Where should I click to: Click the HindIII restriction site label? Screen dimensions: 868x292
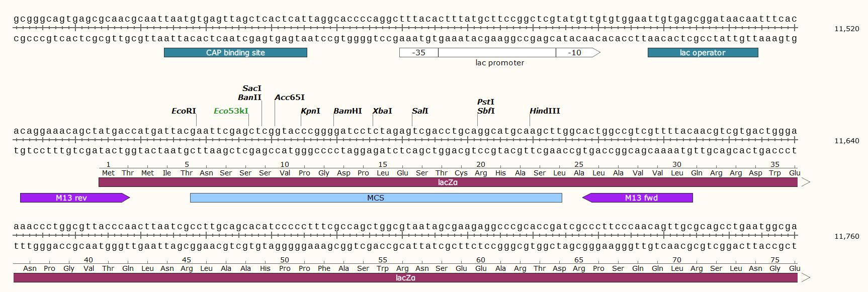point(545,111)
